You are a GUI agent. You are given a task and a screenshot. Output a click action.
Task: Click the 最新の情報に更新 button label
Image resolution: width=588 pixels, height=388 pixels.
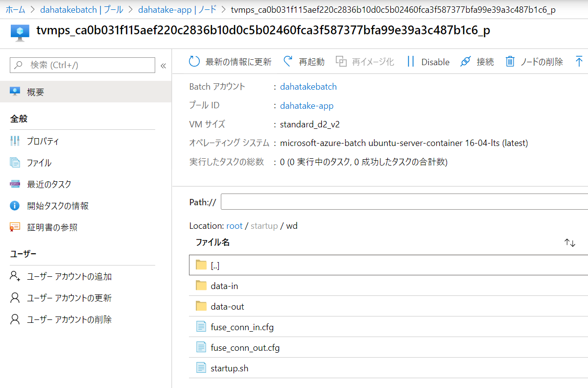click(238, 62)
